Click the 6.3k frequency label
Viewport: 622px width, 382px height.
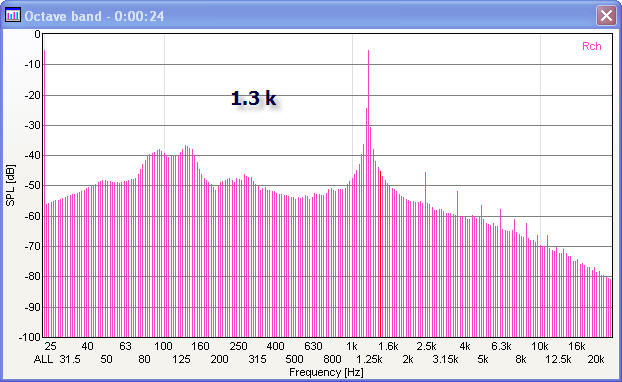pos(501,346)
